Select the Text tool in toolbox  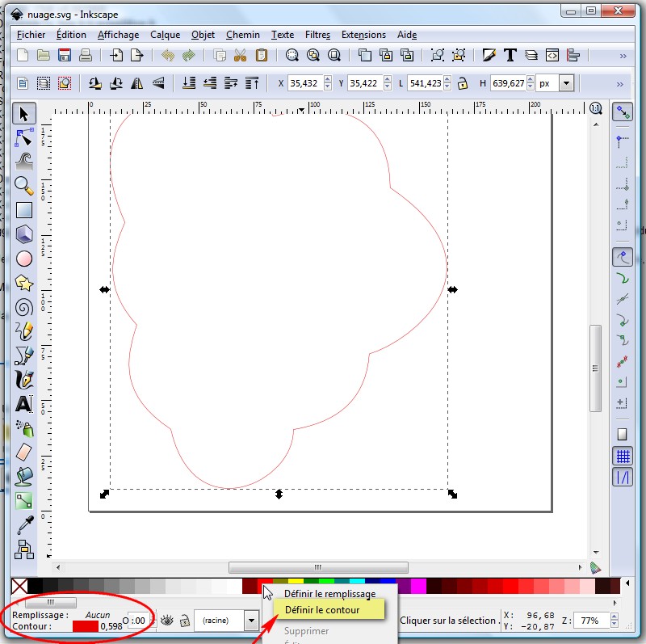(24, 404)
